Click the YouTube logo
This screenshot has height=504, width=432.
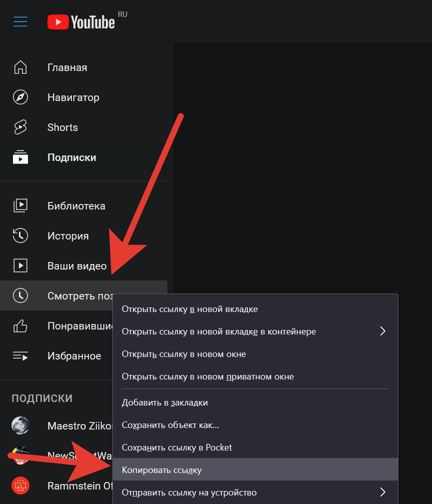81,21
